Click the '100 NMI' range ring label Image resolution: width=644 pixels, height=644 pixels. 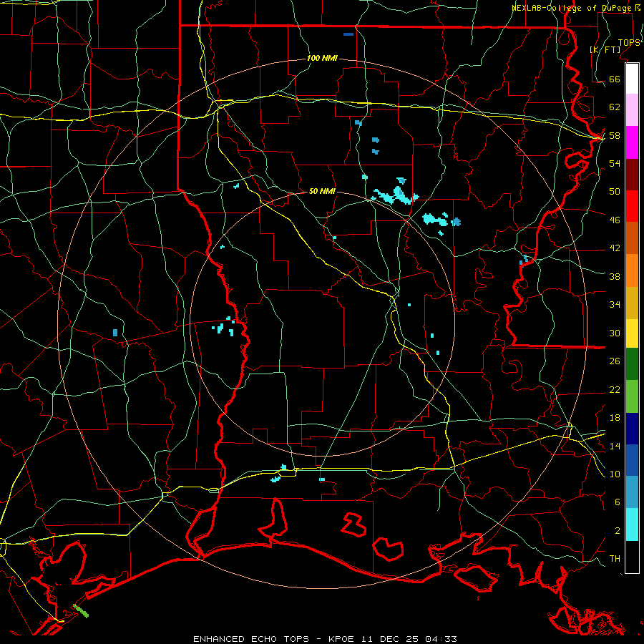tap(322, 59)
